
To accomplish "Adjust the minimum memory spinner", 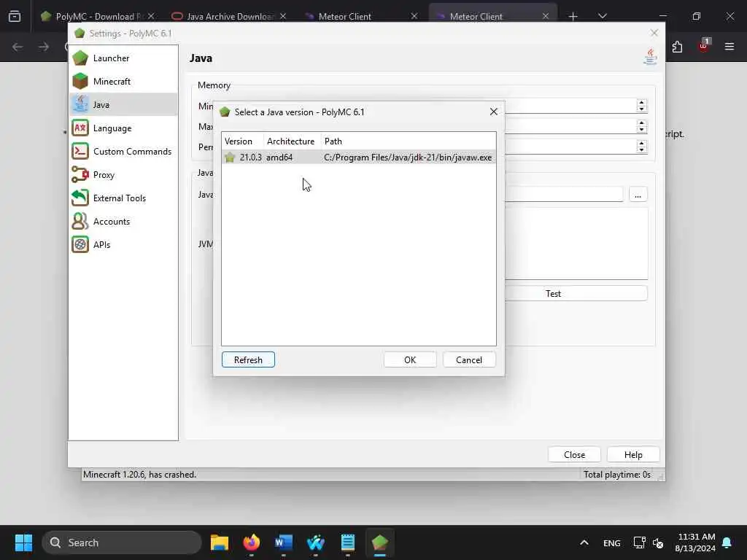I will click(642, 106).
